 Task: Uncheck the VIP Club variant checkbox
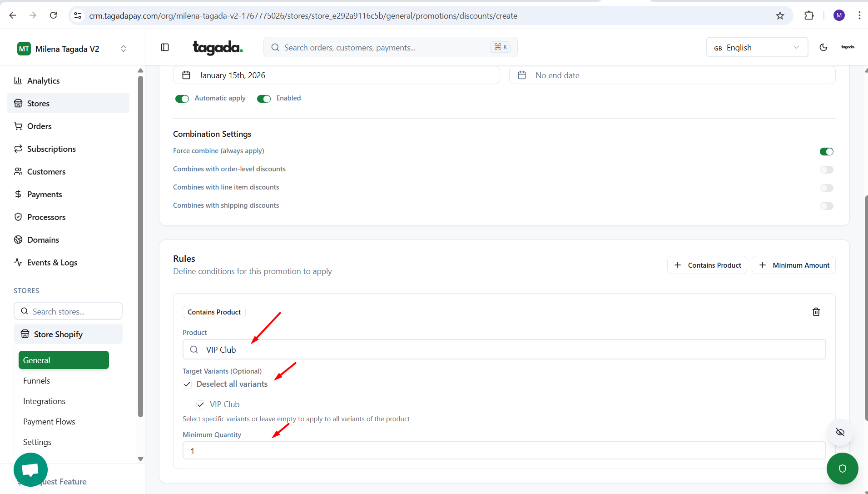[x=201, y=404]
